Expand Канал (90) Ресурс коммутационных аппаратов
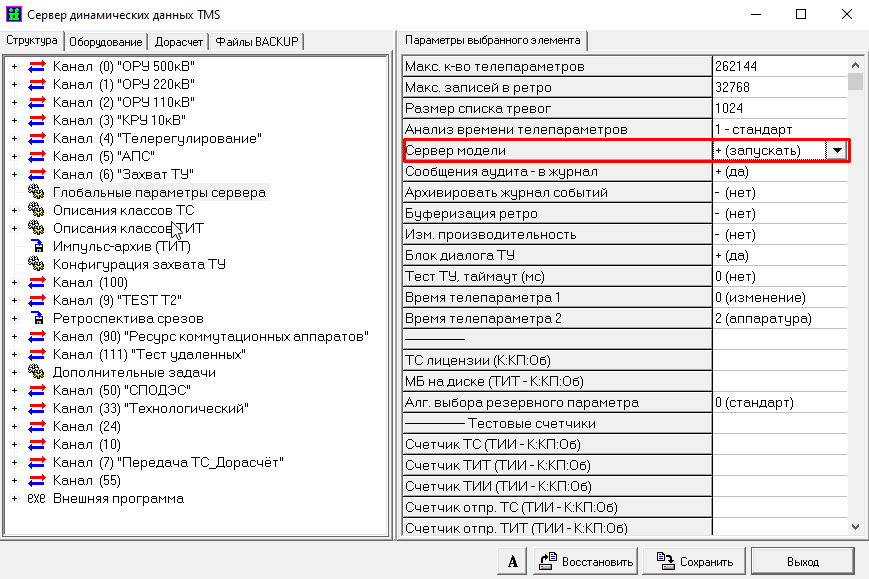This screenshot has height=579, width=869. (x=14, y=336)
